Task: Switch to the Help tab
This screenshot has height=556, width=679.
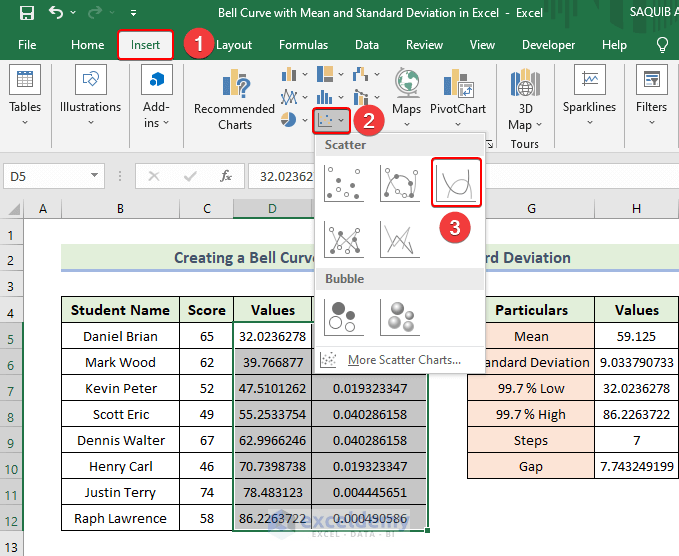Action: tap(614, 45)
